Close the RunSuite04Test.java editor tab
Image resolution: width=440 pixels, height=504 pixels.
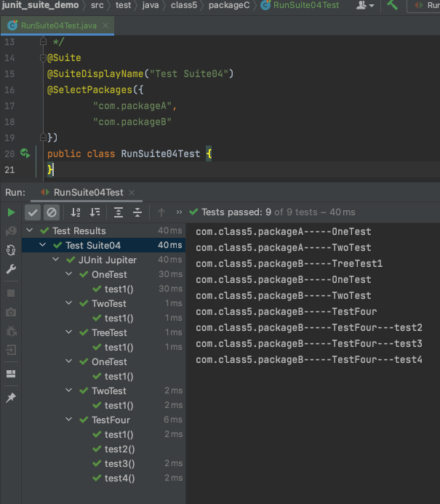[x=105, y=25]
